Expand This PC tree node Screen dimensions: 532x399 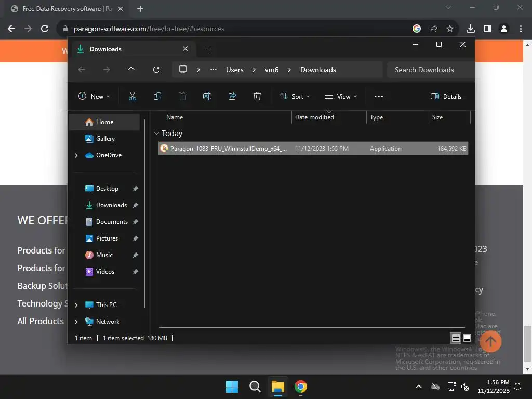(x=76, y=305)
